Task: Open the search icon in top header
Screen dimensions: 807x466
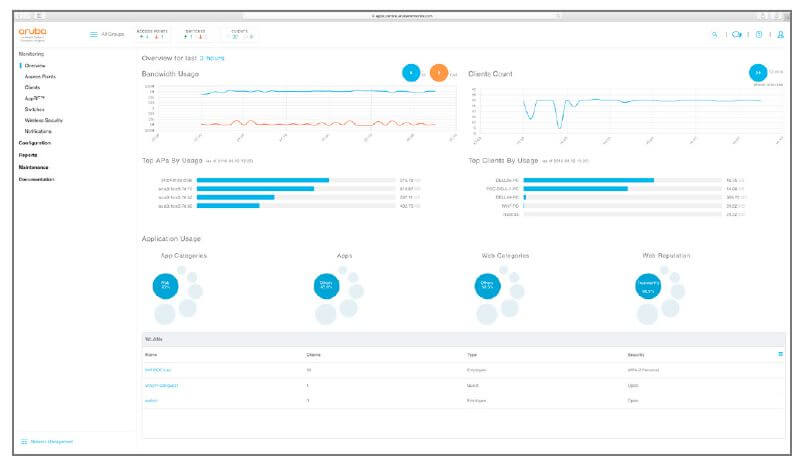Action: click(715, 34)
